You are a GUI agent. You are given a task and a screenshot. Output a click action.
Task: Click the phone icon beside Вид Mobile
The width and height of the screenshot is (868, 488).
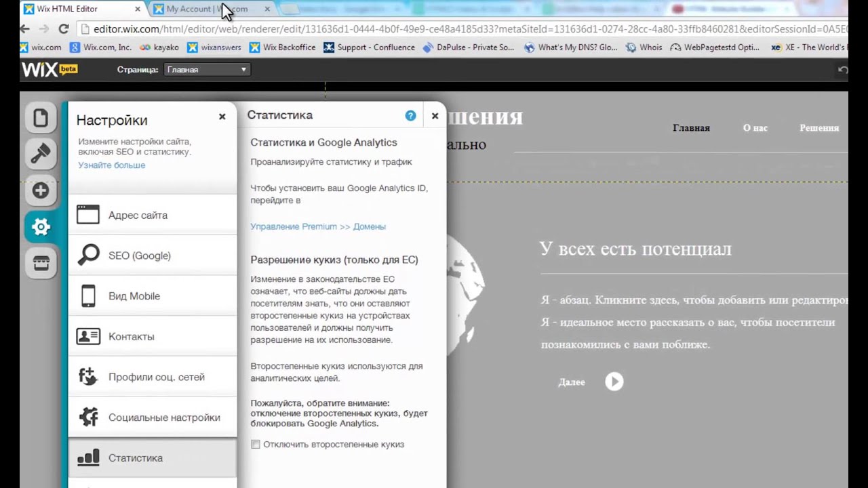point(88,296)
